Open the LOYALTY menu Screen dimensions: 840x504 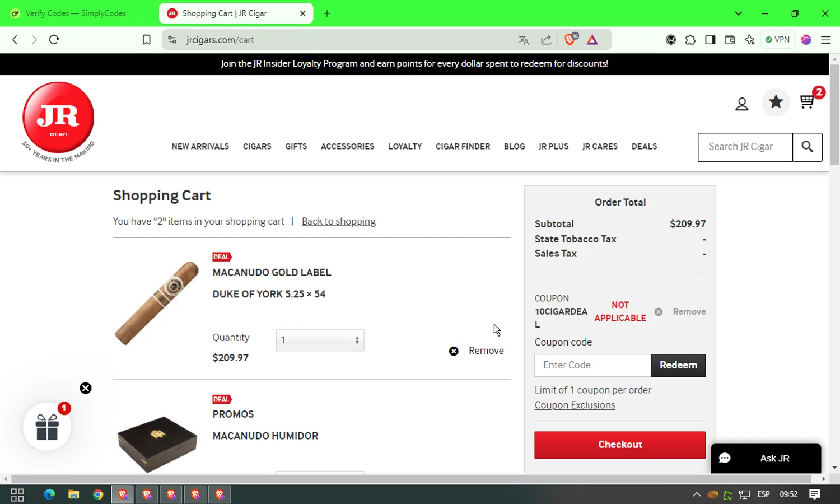405,146
